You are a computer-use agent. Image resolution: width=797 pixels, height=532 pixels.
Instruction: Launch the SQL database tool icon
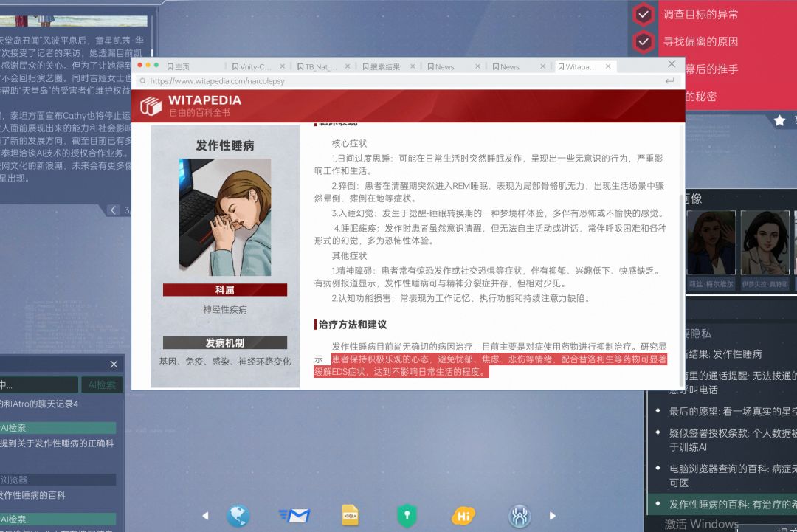click(x=351, y=515)
